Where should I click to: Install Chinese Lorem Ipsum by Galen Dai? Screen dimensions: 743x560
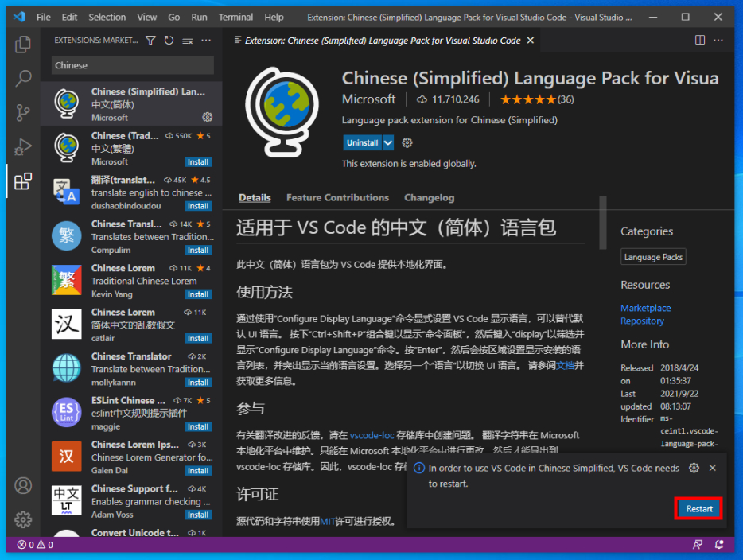pyautogui.click(x=197, y=470)
